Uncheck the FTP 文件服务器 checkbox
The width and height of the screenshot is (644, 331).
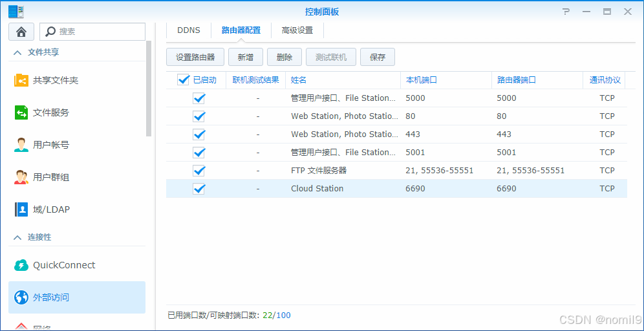199,171
